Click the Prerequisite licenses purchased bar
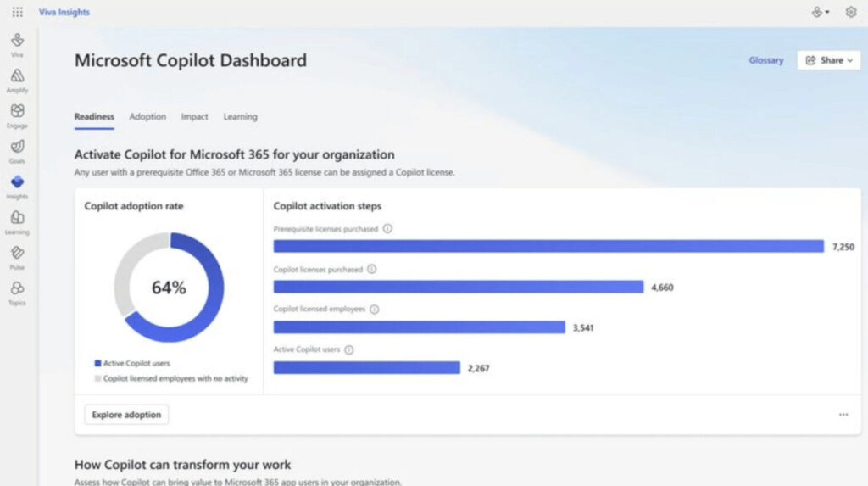The image size is (868, 486). [x=548, y=246]
